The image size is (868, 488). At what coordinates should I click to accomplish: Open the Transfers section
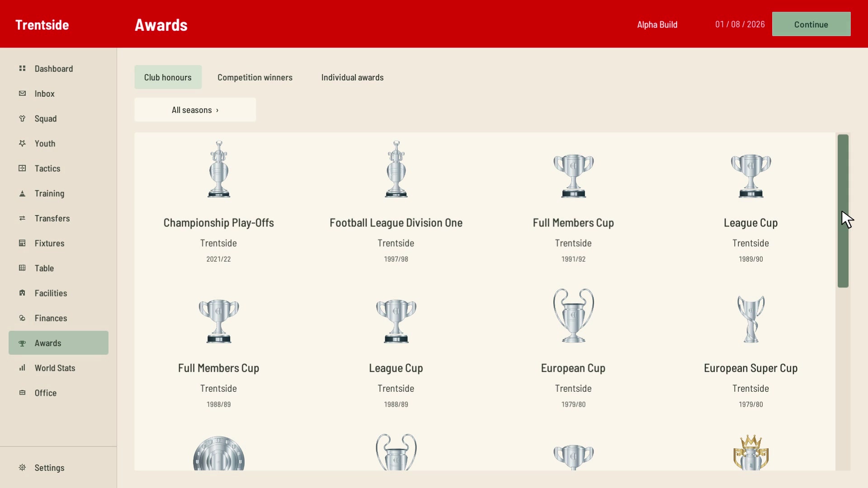coord(58,218)
